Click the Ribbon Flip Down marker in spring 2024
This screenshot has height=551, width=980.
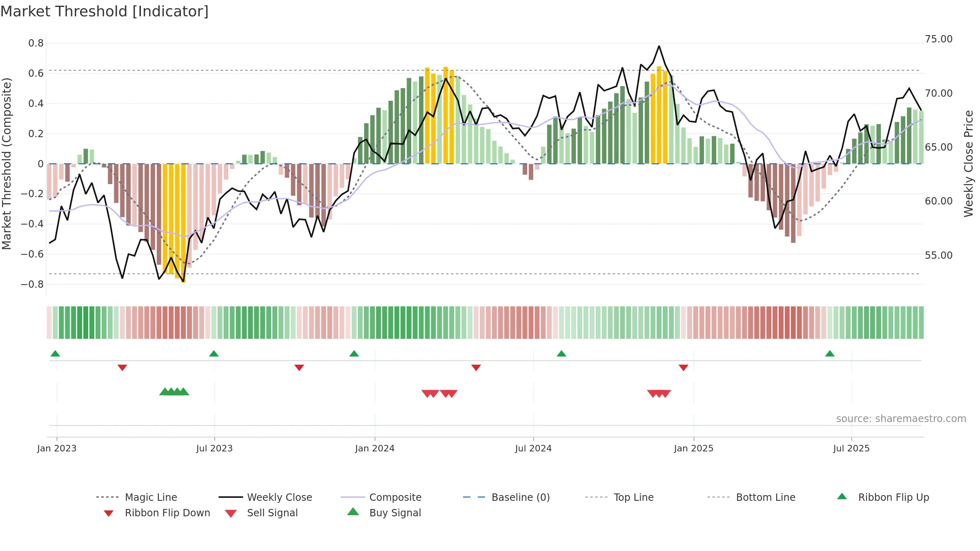point(476,368)
